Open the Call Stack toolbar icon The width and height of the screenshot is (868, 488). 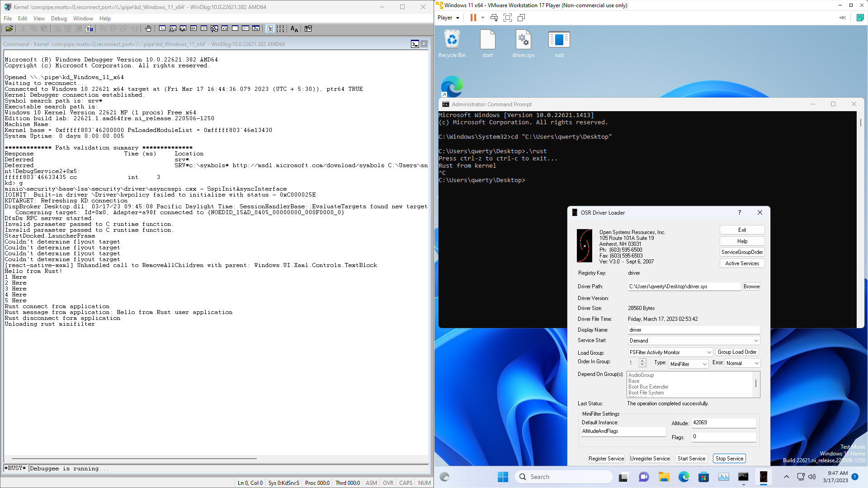214,28
